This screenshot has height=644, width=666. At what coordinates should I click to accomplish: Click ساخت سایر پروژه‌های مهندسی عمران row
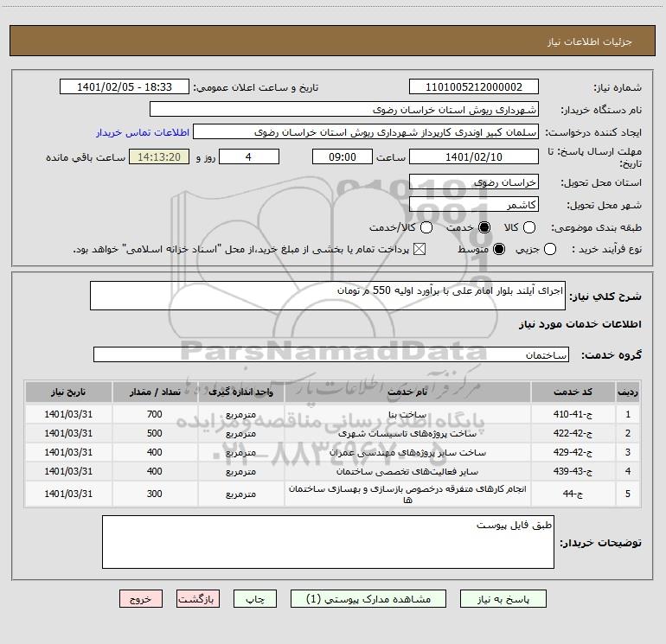pos(407,453)
